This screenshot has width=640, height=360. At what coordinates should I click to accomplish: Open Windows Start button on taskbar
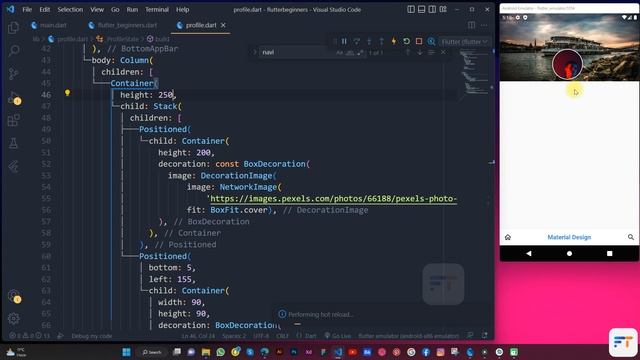tap(127, 352)
